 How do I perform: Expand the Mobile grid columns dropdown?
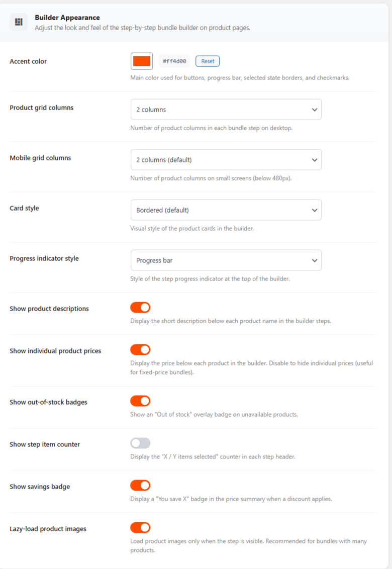click(x=226, y=160)
